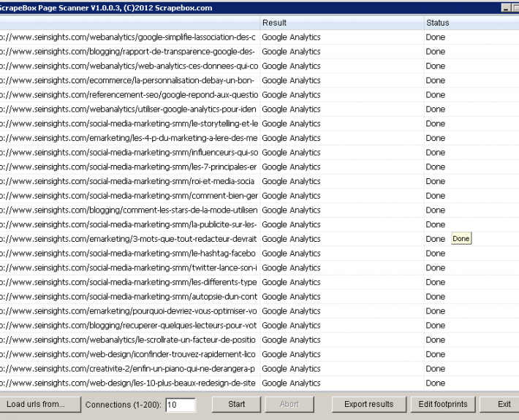
Task: Highlight the le-storytelling-et-le URL row
Action: pyautogui.click(x=128, y=123)
